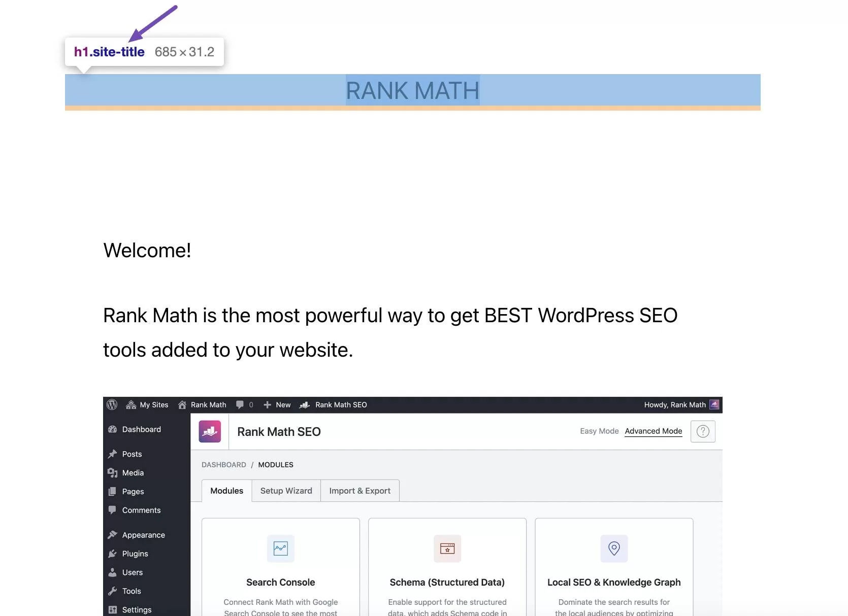Click 'Enable support for the structured' description text

(447, 602)
